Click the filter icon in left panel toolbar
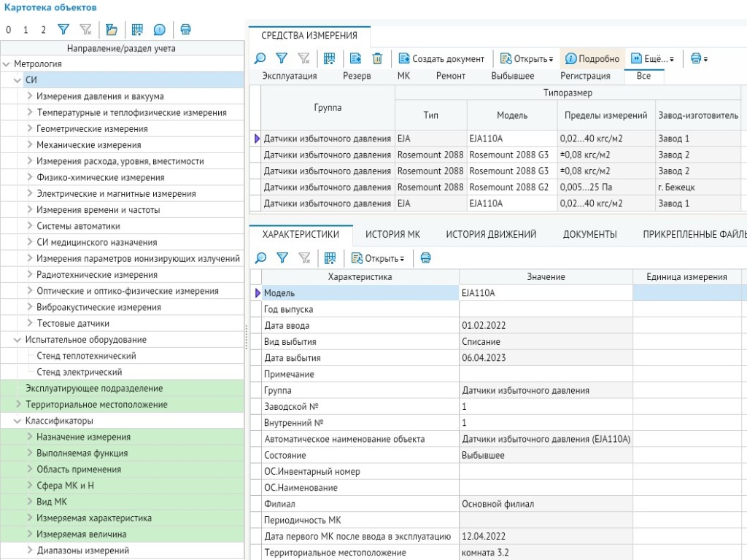Image resolution: width=747 pixels, height=560 pixels. [63, 29]
